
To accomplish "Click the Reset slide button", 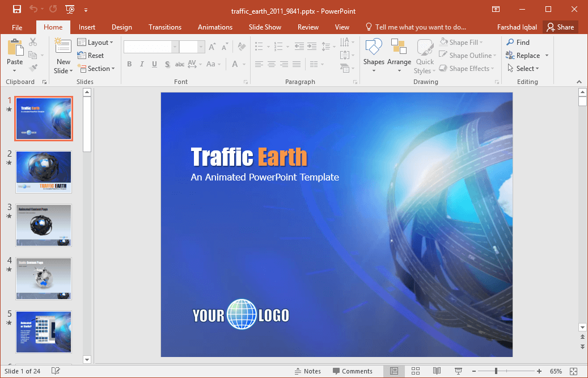I will (x=91, y=56).
